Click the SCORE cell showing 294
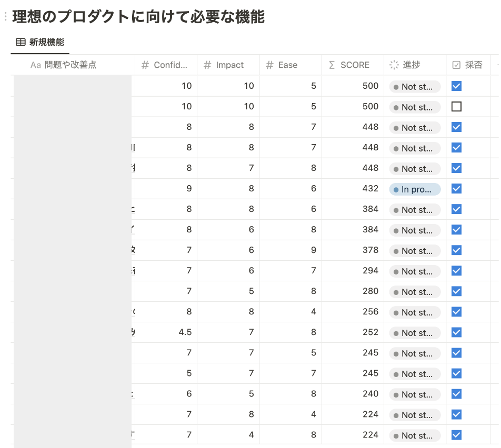This screenshot has height=448, width=501. point(353,270)
